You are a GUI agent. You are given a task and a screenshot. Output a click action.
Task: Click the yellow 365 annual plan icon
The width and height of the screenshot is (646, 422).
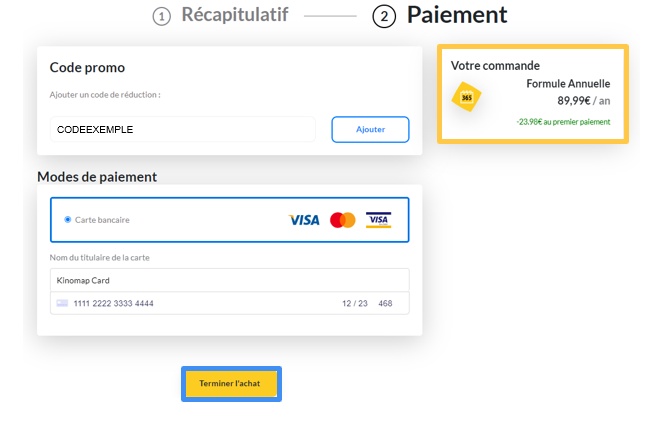466,97
